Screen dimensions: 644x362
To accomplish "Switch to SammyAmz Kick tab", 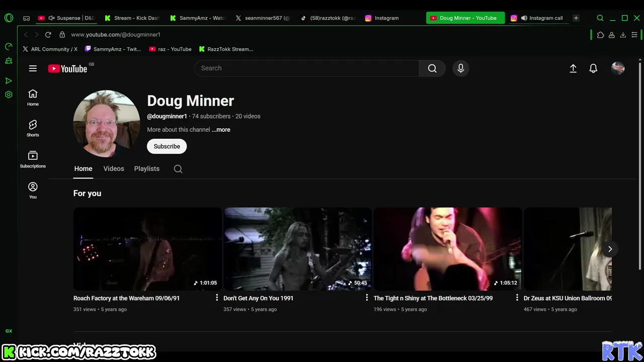I will [x=197, y=18].
